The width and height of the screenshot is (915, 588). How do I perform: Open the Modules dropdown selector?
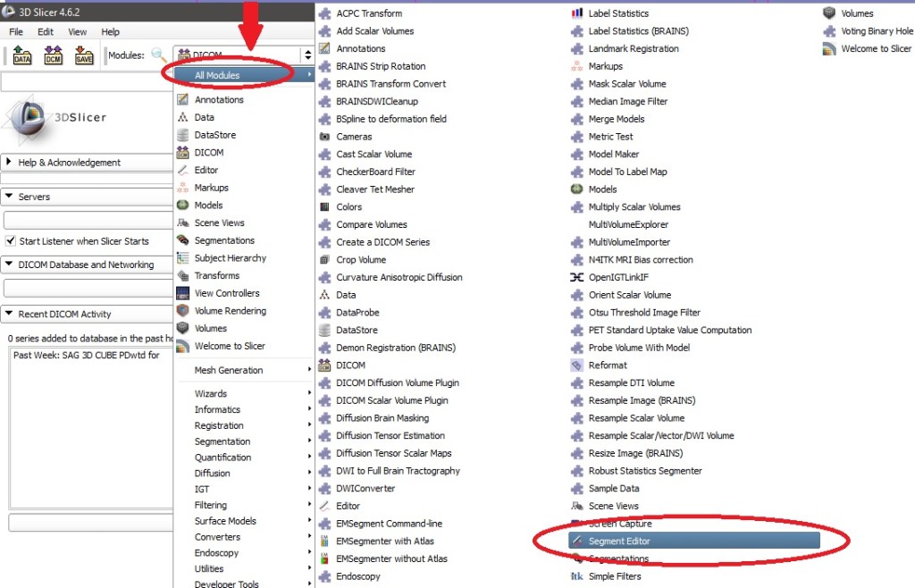pos(308,55)
